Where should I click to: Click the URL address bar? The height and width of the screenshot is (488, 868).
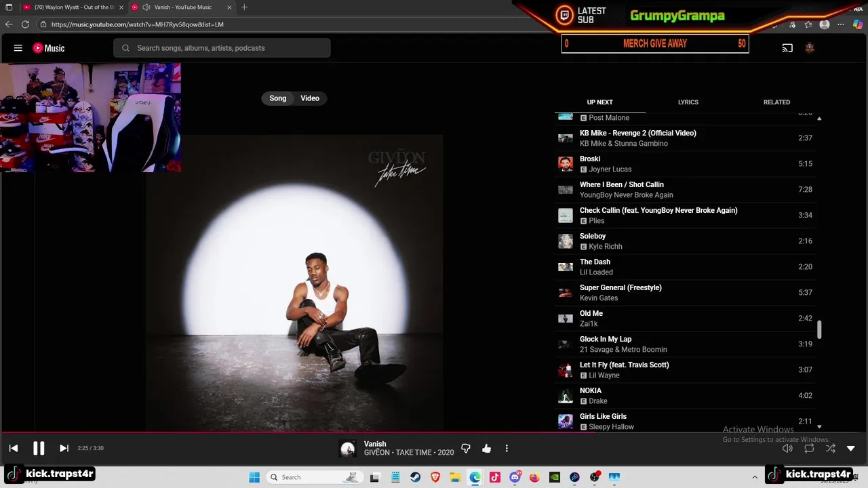(271, 24)
